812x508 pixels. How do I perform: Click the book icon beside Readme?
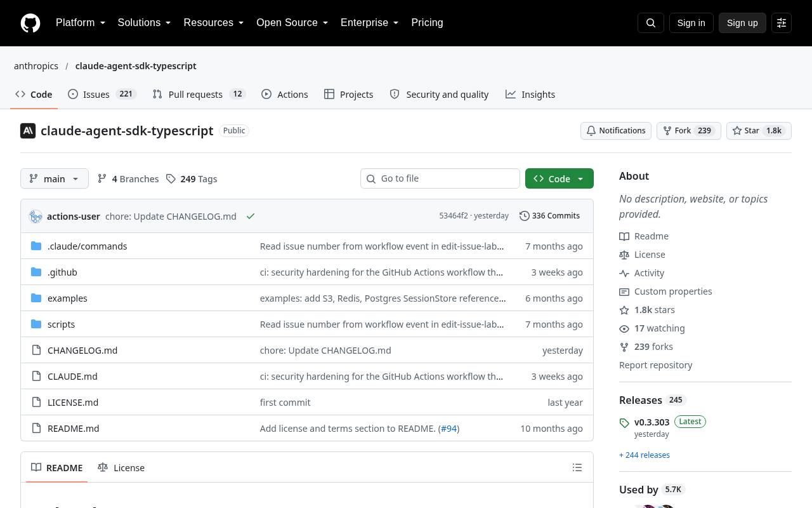point(624,236)
